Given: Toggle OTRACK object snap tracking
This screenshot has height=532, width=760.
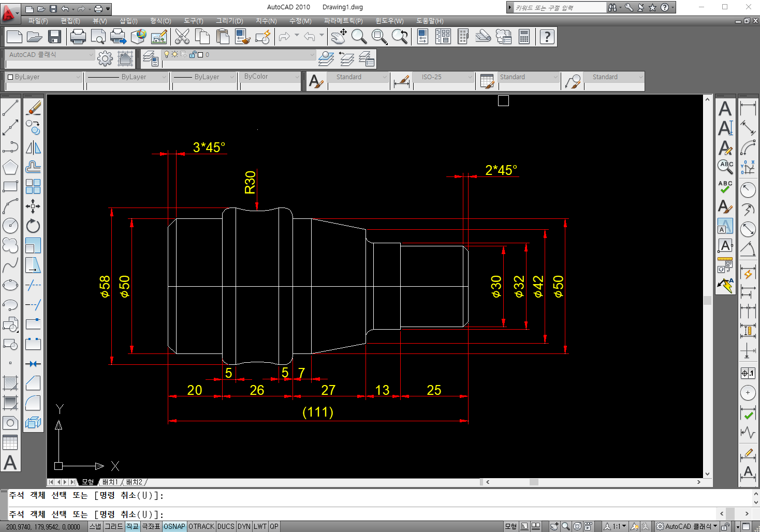Looking at the screenshot, I should pyautogui.click(x=201, y=526).
